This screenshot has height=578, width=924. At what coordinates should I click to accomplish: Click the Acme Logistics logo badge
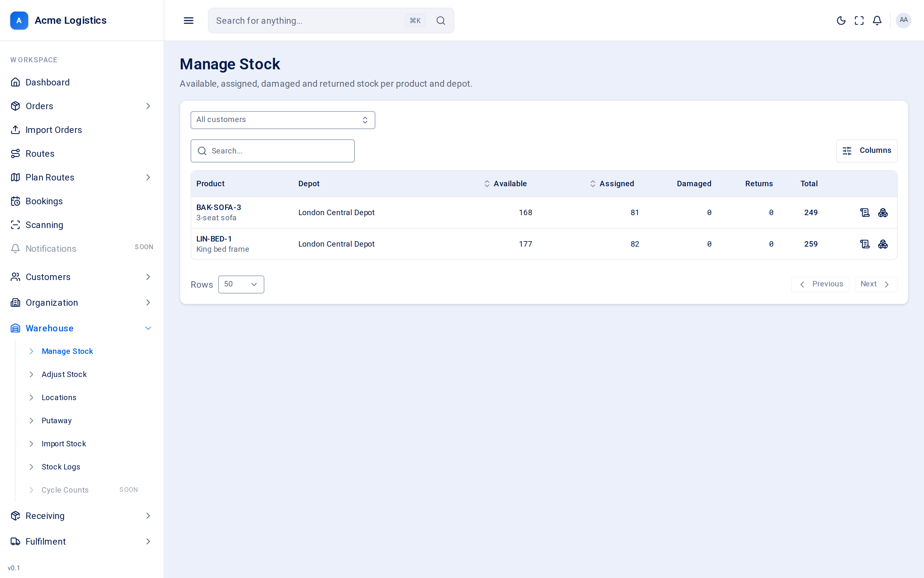point(19,20)
